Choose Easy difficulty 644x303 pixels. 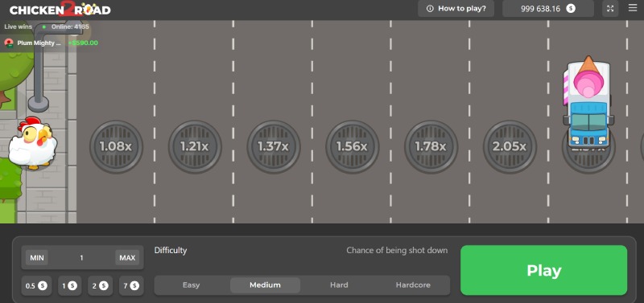[x=191, y=285]
